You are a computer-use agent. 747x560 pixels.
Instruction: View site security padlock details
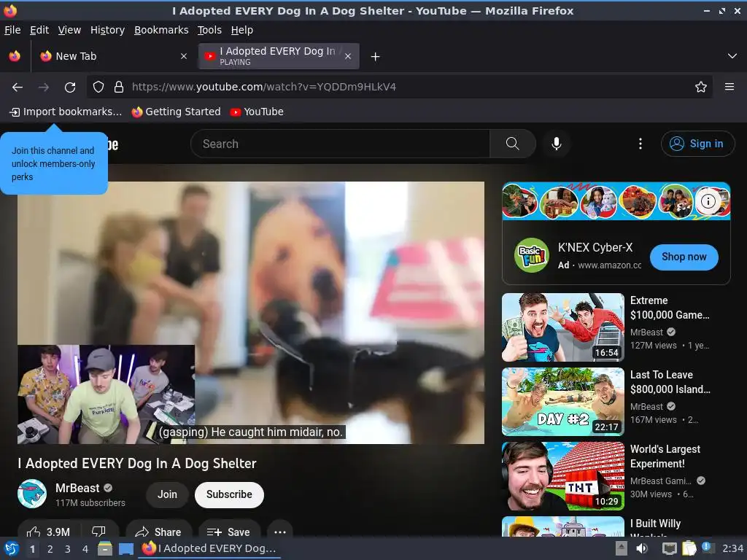(x=119, y=87)
